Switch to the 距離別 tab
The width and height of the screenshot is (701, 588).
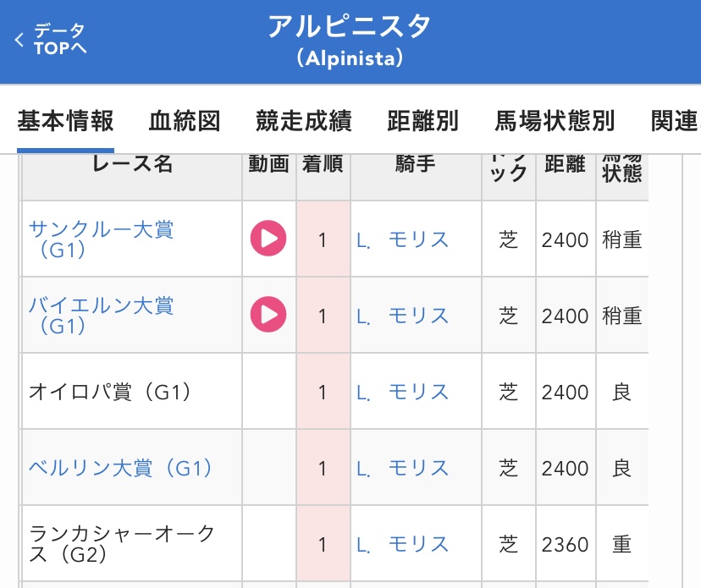(422, 121)
